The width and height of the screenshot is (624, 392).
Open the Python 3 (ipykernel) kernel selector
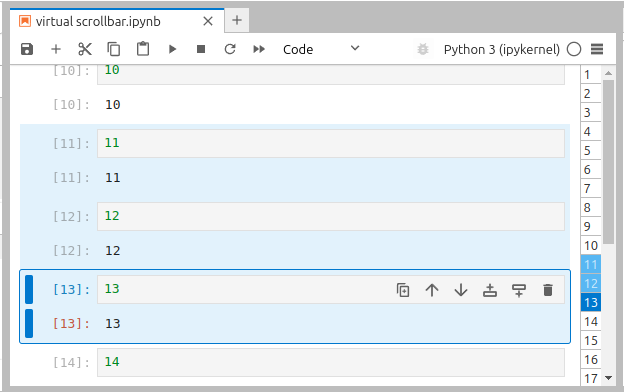point(501,49)
